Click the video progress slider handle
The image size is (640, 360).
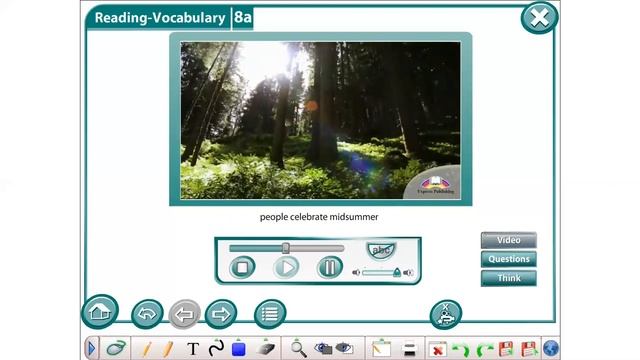pyautogui.click(x=286, y=248)
